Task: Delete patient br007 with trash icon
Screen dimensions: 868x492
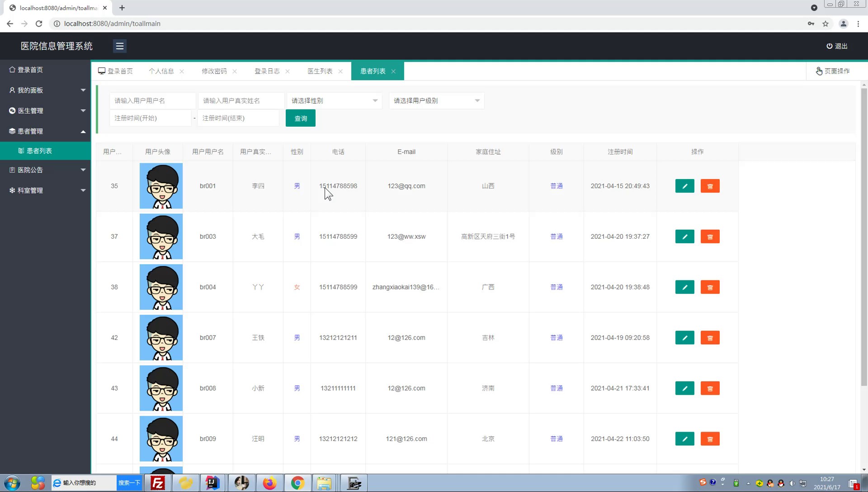Action: (710, 338)
